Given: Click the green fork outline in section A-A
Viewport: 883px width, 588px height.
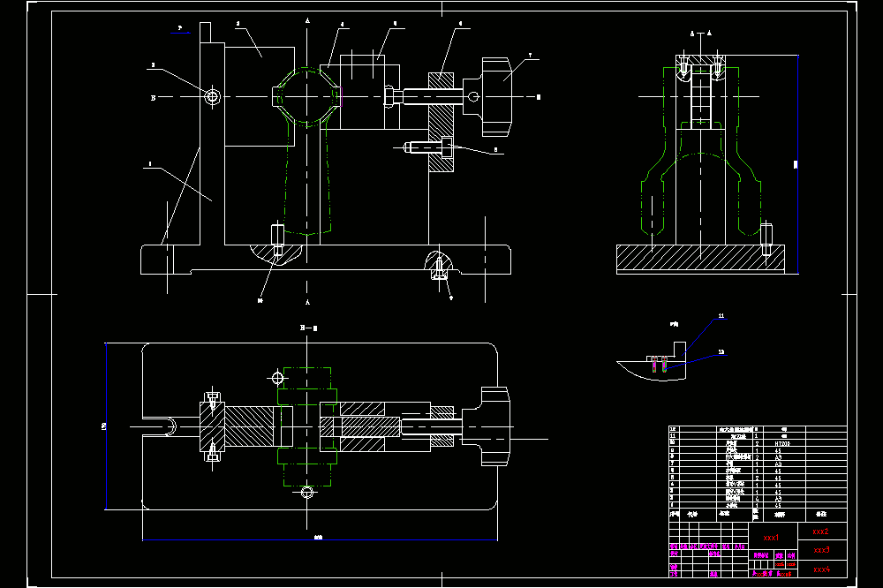Looking at the screenshot, I should tap(700, 151).
